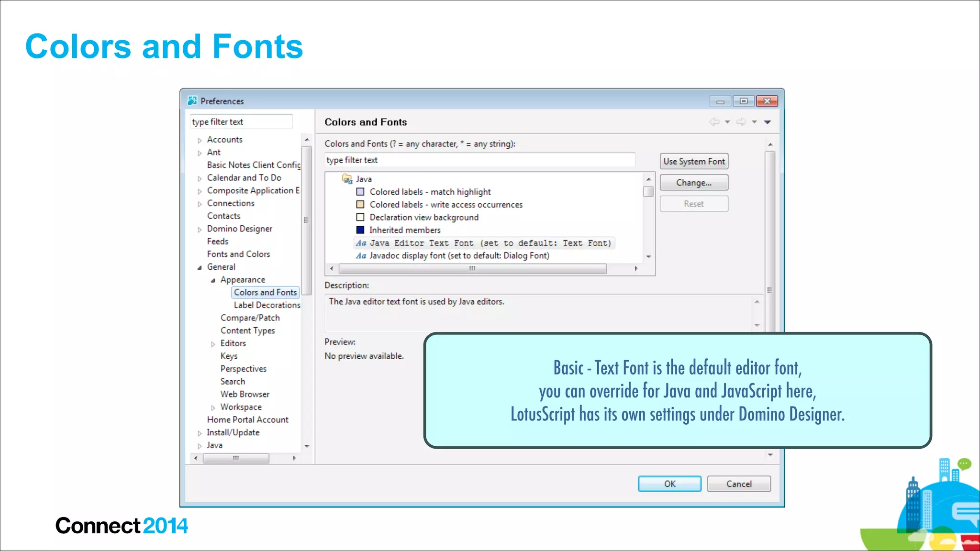Expand the Composite Application node
The height and width of the screenshot is (551, 980).
(200, 191)
